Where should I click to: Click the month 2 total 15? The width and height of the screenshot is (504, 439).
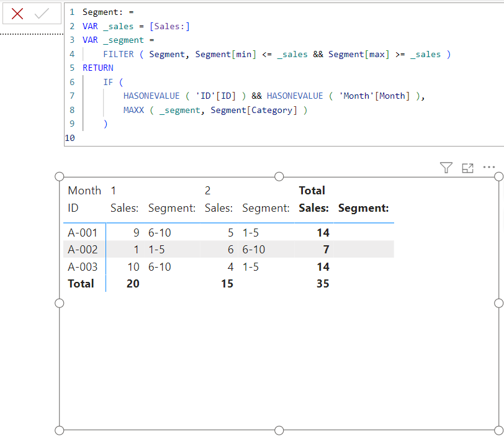click(227, 284)
